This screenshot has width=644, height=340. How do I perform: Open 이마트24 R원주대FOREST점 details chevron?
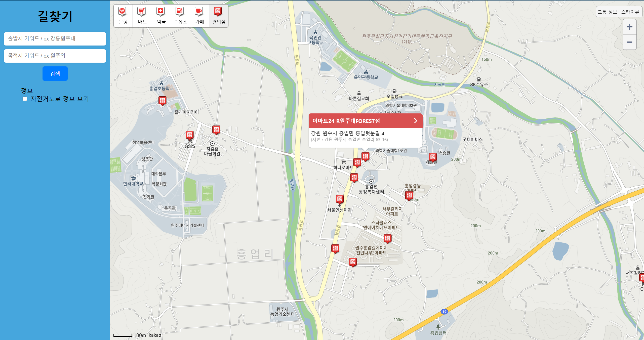click(x=416, y=121)
